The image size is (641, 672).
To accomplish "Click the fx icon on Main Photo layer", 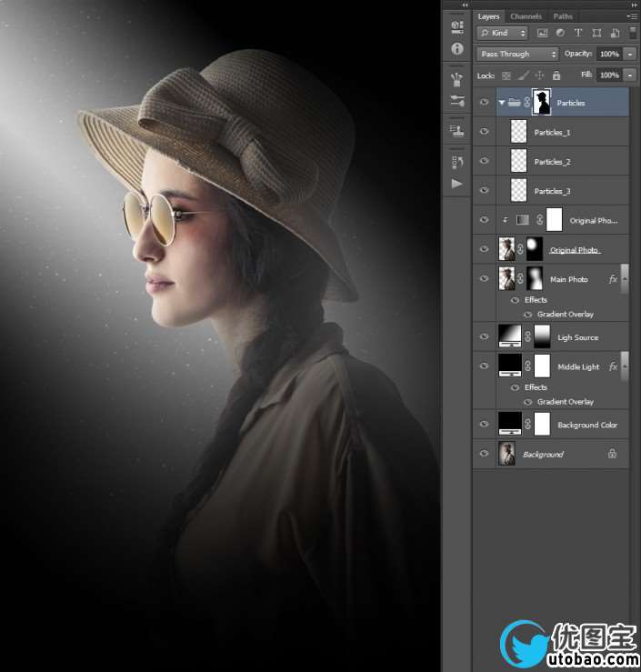I will pos(613,279).
